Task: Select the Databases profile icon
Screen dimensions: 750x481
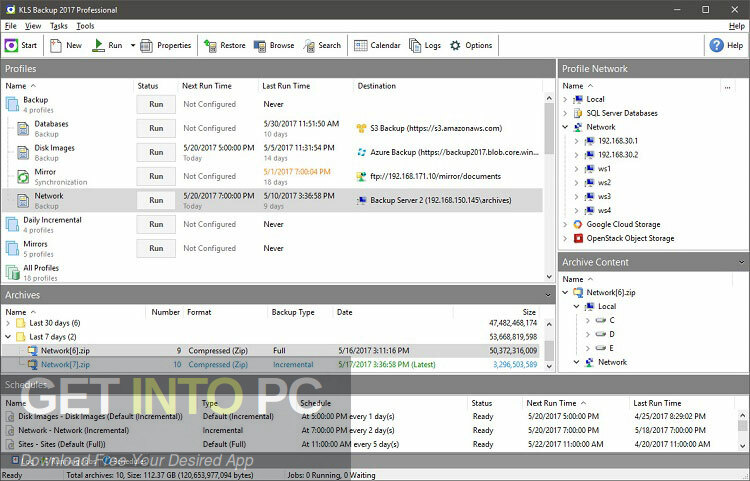Action: pyautogui.click(x=23, y=129)
